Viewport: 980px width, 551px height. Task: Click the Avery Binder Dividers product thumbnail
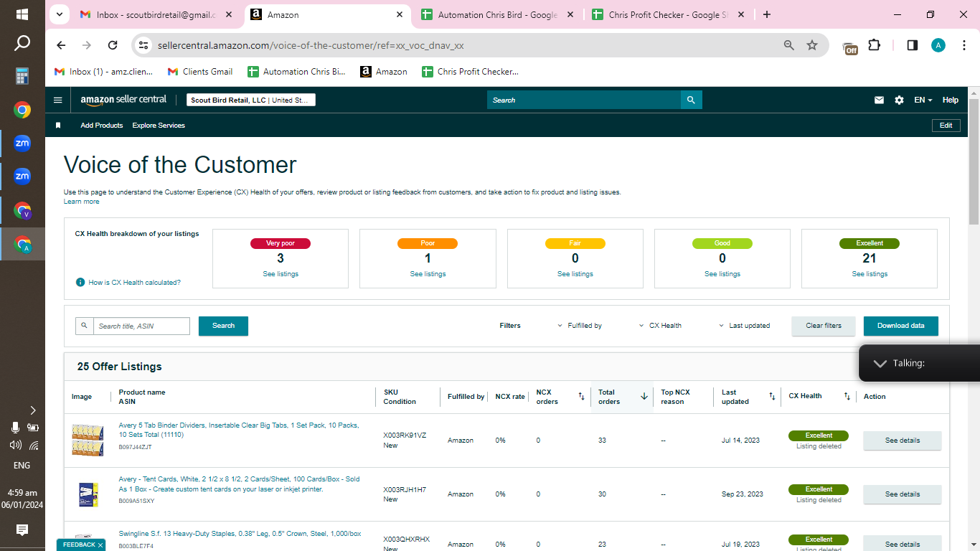88,440
